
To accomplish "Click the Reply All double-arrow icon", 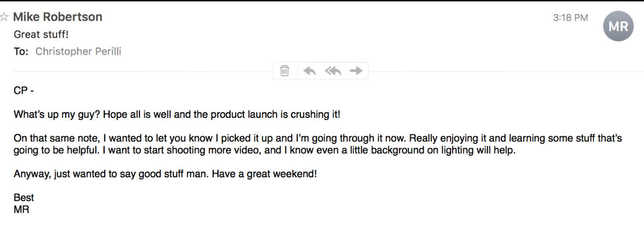I will coord(333,71).
